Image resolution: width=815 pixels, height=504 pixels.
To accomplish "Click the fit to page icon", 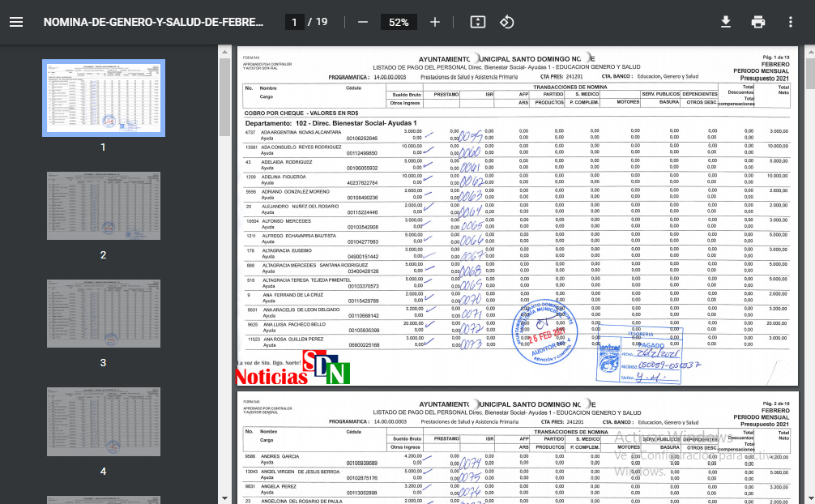I will (x=478, y=22).
